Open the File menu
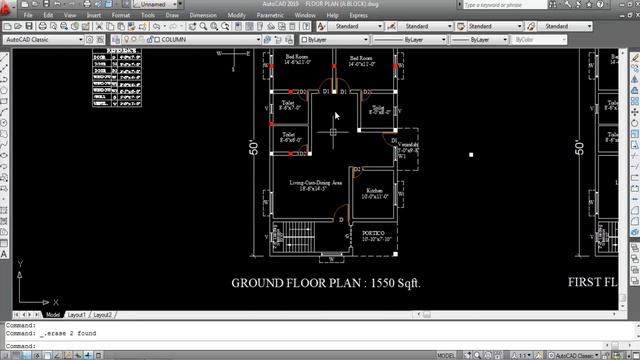The width and height of the screenshot is (640, 360). click(28, 16)
